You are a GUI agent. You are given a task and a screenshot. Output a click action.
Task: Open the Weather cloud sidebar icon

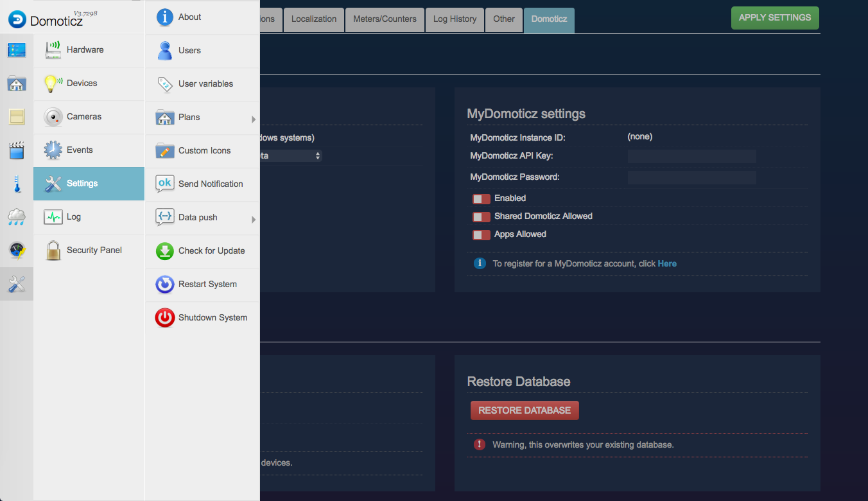click(16, 217)
